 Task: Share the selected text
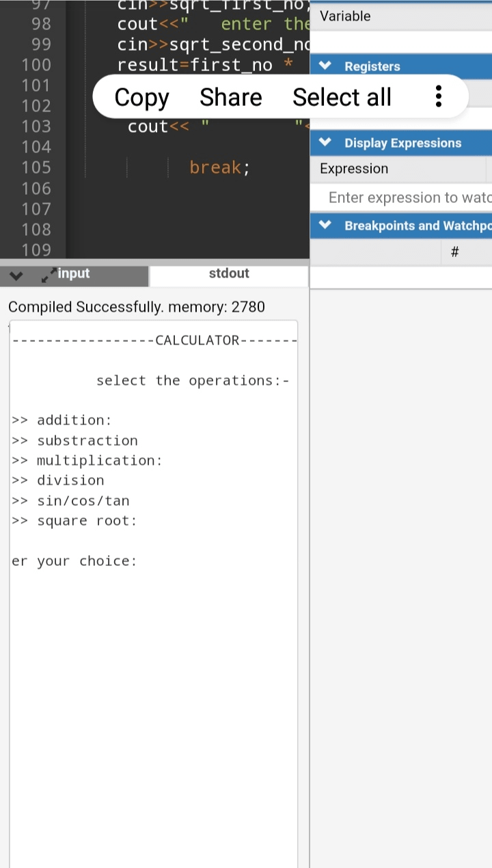230,97
